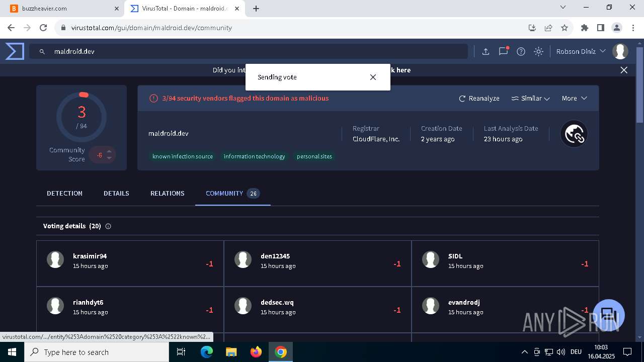644x362 pixels.
Task: Click the malicious vendors alert icon
Action: (x=154, y=98)
